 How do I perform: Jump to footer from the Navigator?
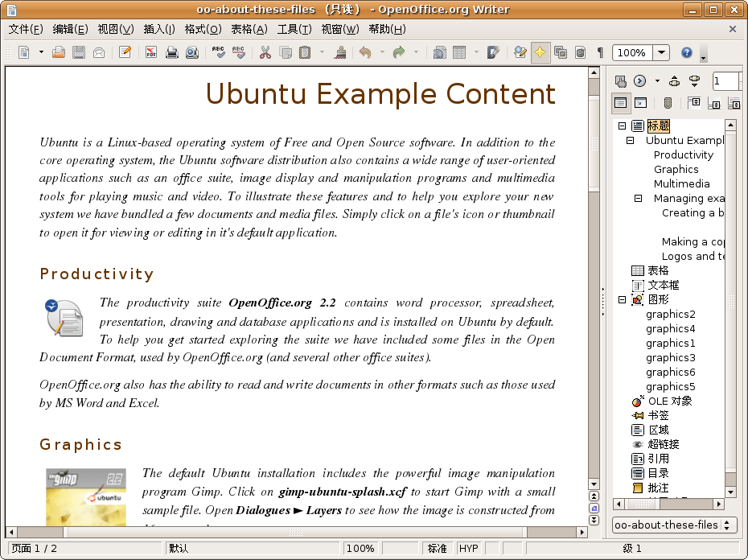coord(714,103)
